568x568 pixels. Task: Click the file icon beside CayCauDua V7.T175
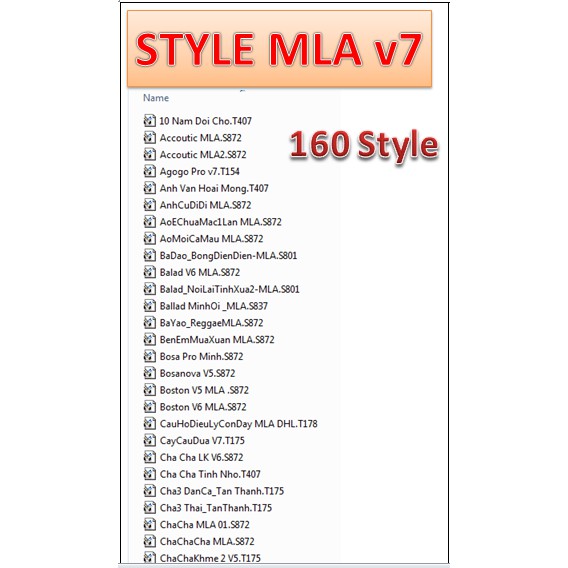[x=150, y=440]
